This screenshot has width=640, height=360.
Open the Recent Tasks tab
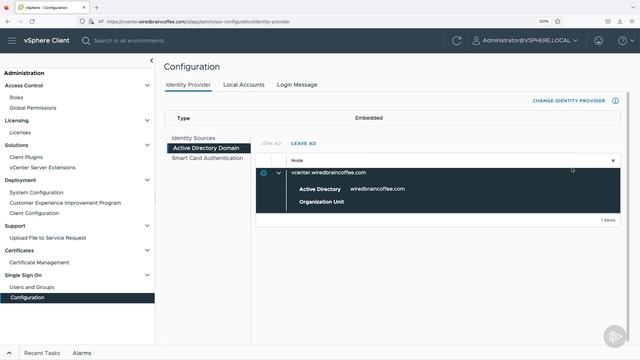point(42,353)
